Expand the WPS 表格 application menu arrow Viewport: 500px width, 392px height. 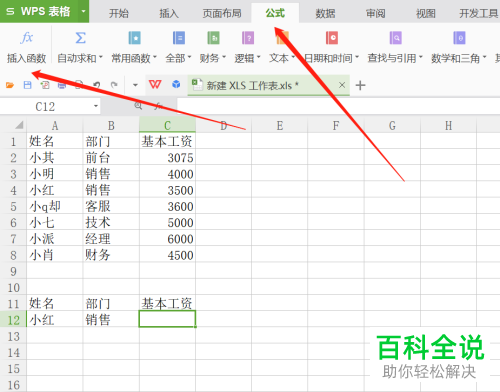click(x=83, y=11)
